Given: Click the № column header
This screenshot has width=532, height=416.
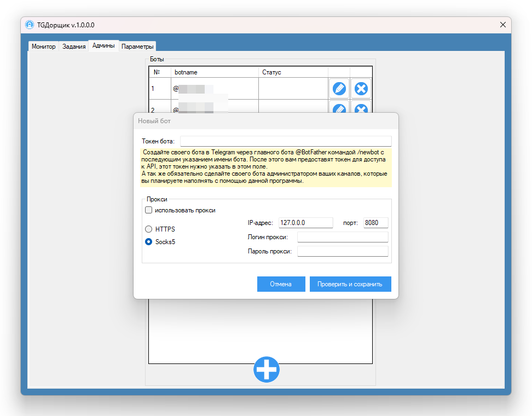Looking at the screenshot, I should (x=160, y=72).
